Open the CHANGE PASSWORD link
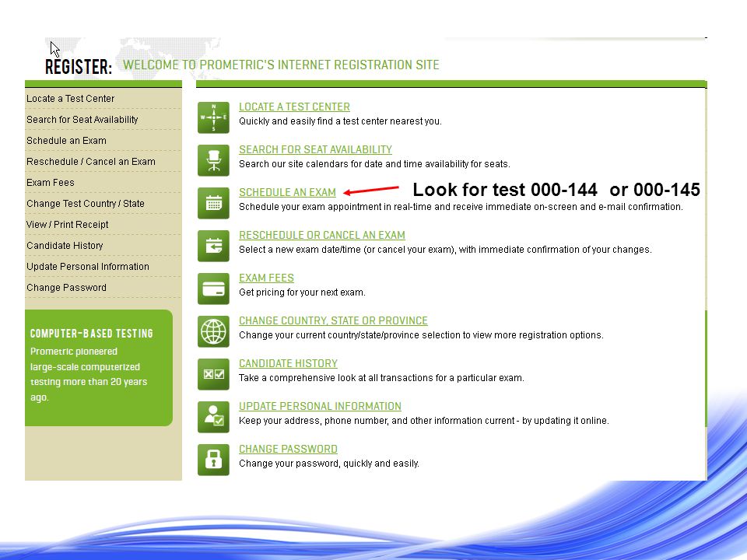Image resolution: width=747 pixels, height=560 pixels. pyautogui.click(x=288, y=450)
